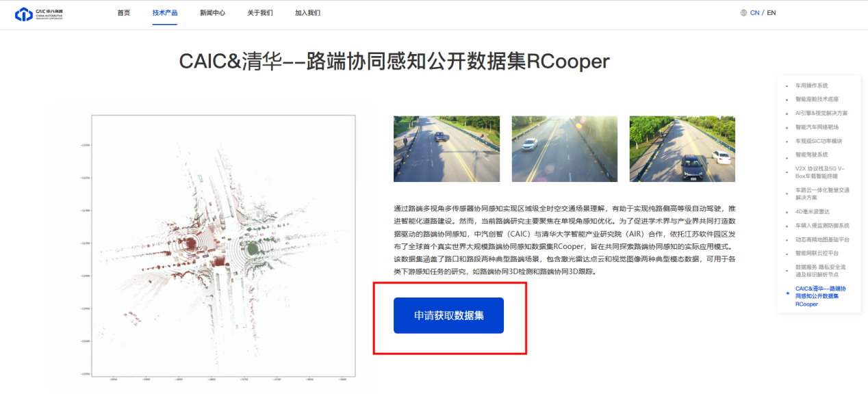Switch language to EN
Screen dimensions: 868x411
click(771, 13)
